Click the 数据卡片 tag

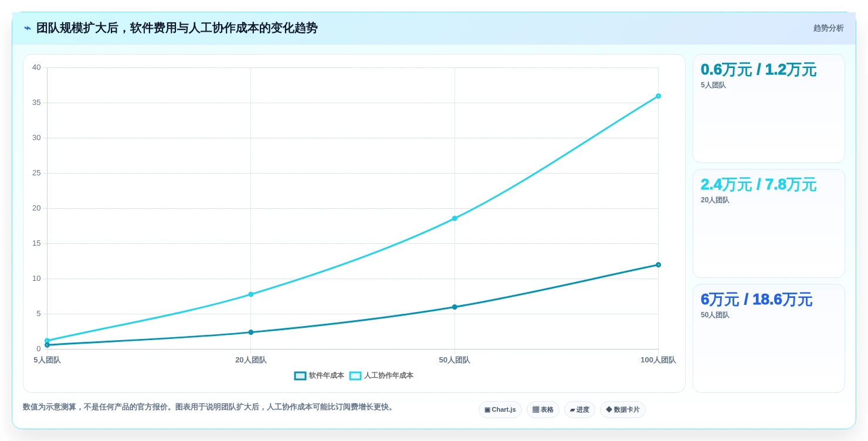(x=623, y=410)
